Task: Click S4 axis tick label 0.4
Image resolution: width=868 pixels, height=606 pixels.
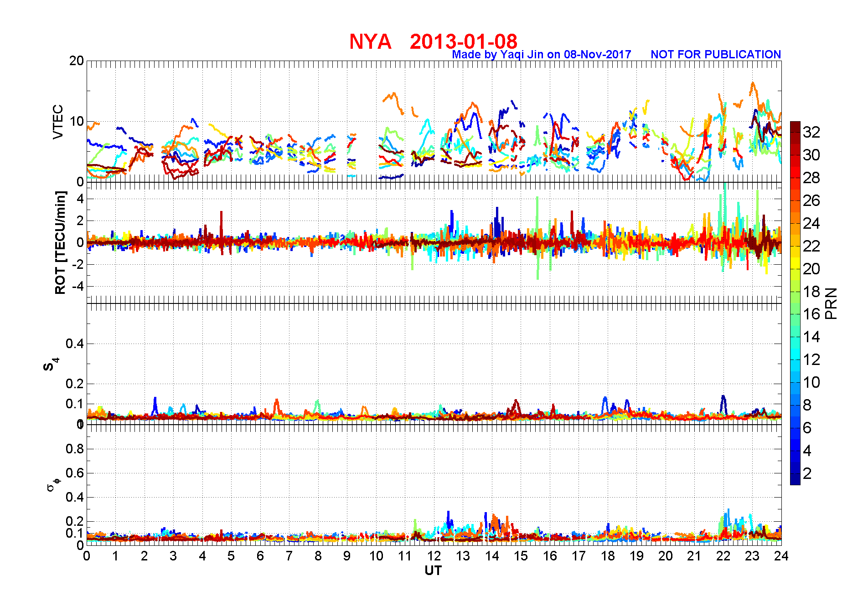Action: (75, 344)
